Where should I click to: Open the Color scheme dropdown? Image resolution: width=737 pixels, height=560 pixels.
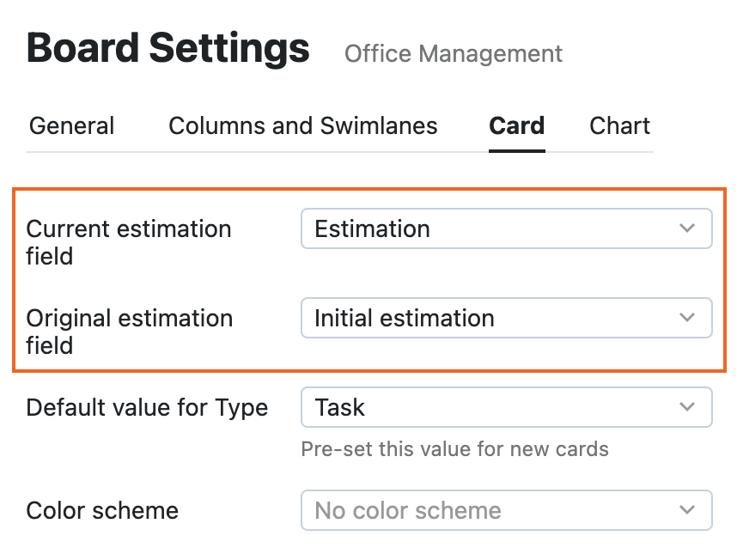(x=506, y=511)
